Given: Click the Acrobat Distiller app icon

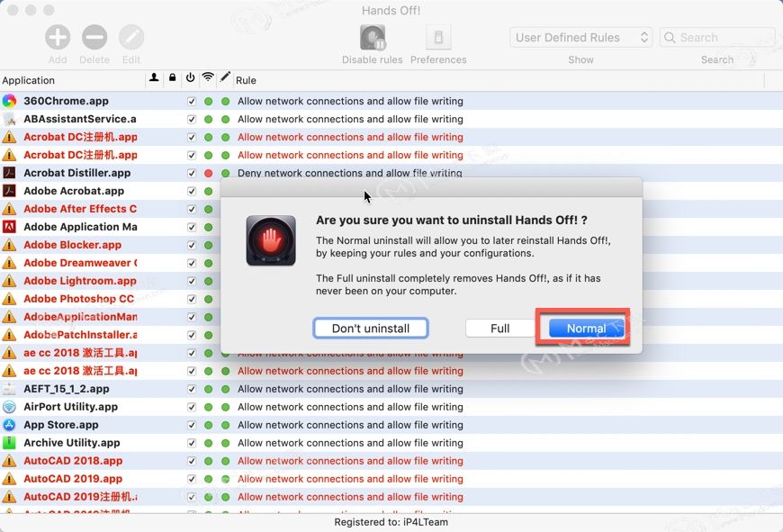Looking at the screenshot, I should click(x=9, y=173).
